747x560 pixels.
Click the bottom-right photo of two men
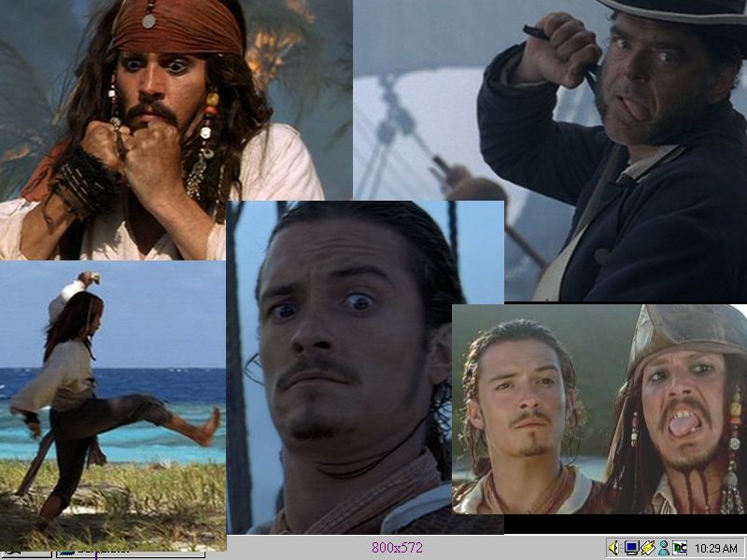pyautogui.click(x=598, y=411)
